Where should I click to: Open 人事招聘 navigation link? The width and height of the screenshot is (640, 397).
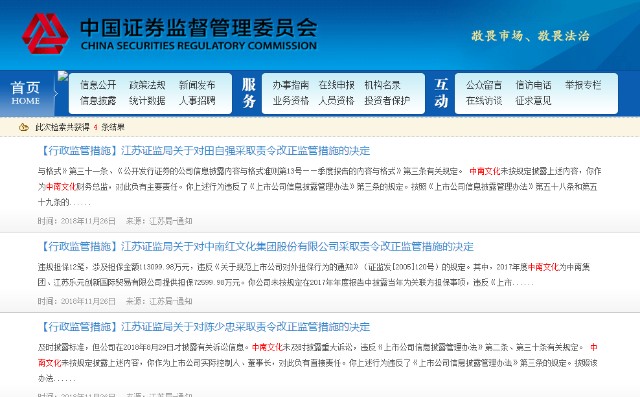pyautogui.click(x=197, y=100)
